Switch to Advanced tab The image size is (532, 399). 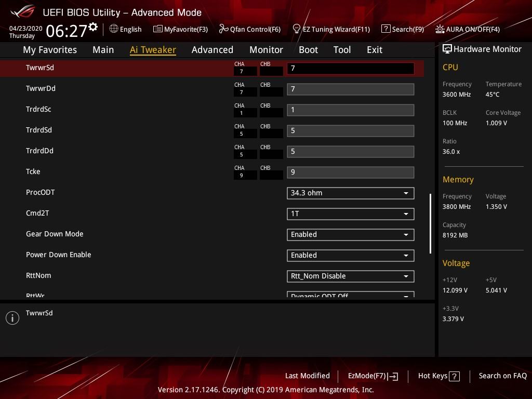coord(212,50)
